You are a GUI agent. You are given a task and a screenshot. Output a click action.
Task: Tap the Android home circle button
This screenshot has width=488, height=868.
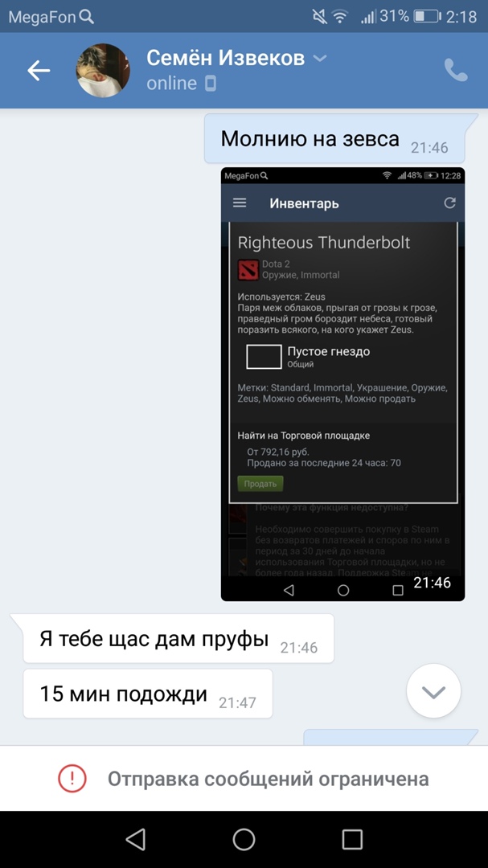coord(244,839)
